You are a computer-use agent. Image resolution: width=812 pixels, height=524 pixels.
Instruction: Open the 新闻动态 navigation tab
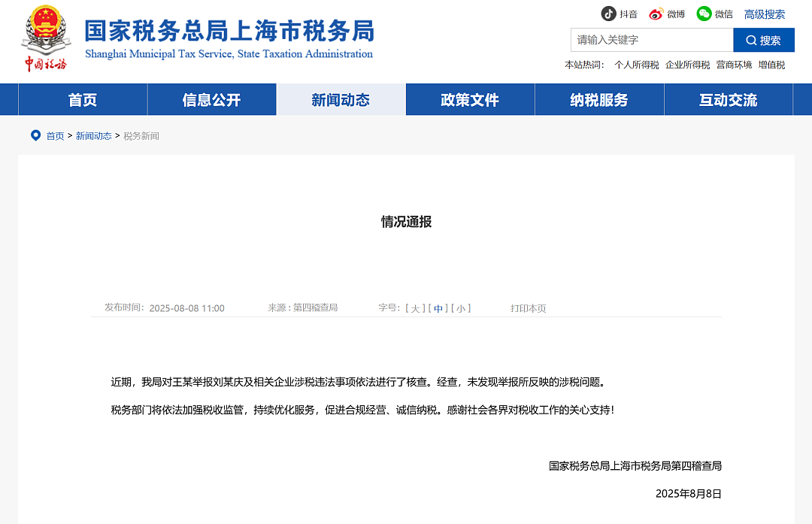[x=341, y=99]
